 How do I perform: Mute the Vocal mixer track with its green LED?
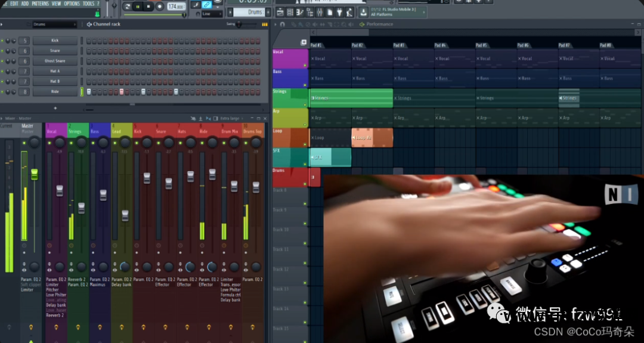click(x=49, y=143)
